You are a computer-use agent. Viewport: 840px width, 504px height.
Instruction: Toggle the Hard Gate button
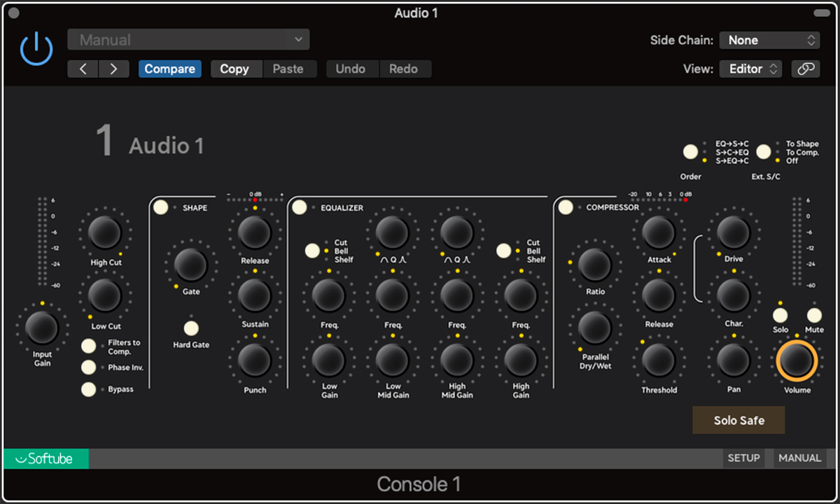click(191, 328)
